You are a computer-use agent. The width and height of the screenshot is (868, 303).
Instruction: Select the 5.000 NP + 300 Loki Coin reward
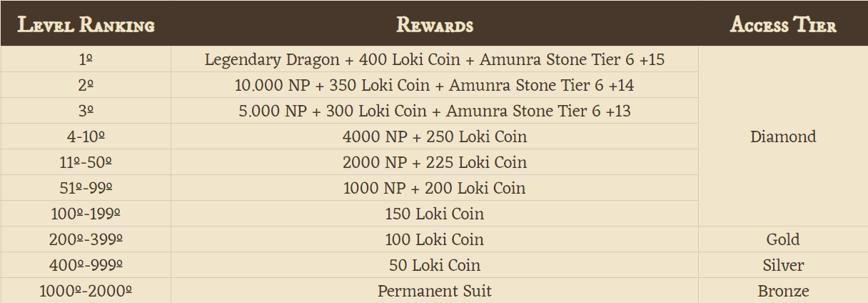[435, 111]
